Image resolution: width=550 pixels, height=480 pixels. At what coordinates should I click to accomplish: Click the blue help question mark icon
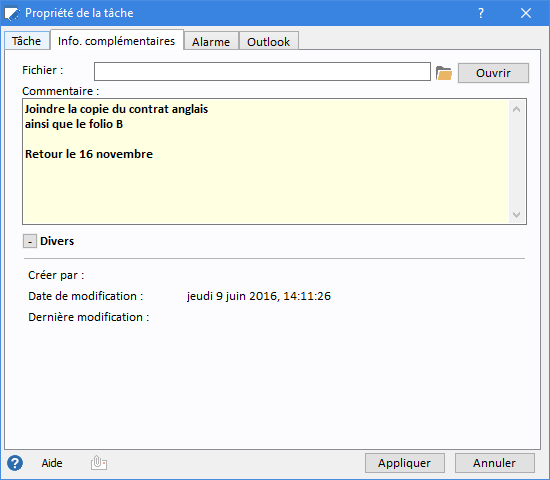coord(15,463)
